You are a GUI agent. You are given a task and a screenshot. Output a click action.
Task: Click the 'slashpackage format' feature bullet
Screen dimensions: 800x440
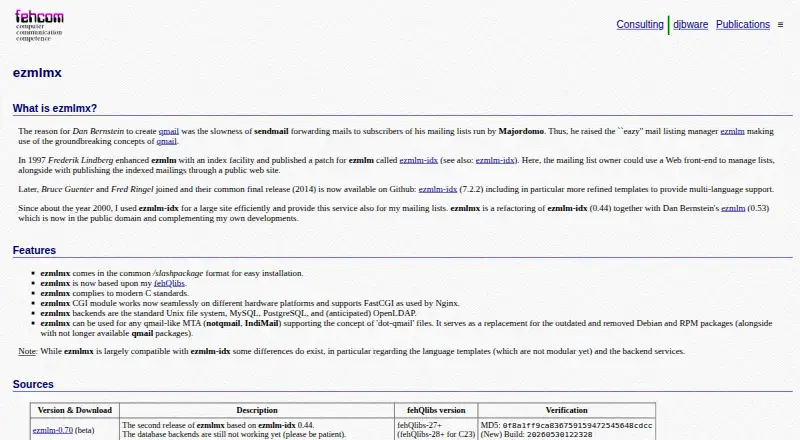172,273
